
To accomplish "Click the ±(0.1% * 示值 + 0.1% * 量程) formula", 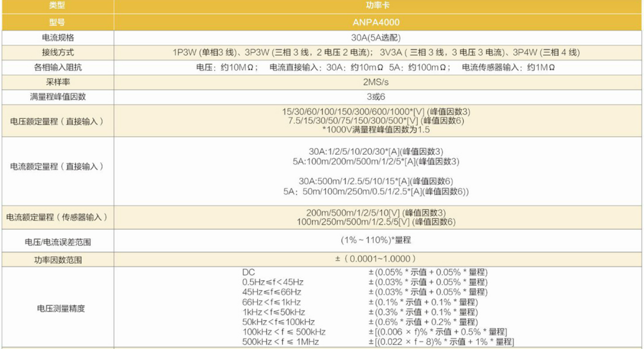I will coord(423,302).
